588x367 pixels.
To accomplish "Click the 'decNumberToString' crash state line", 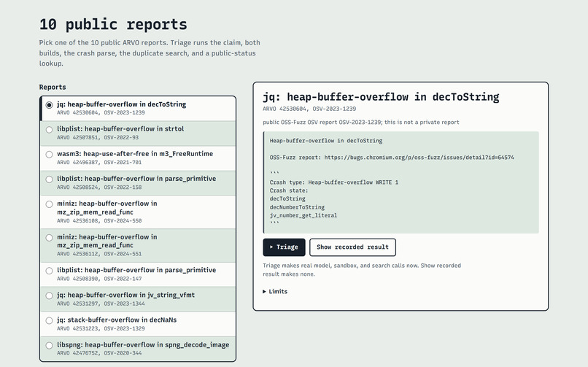I will tap(297, 207).
